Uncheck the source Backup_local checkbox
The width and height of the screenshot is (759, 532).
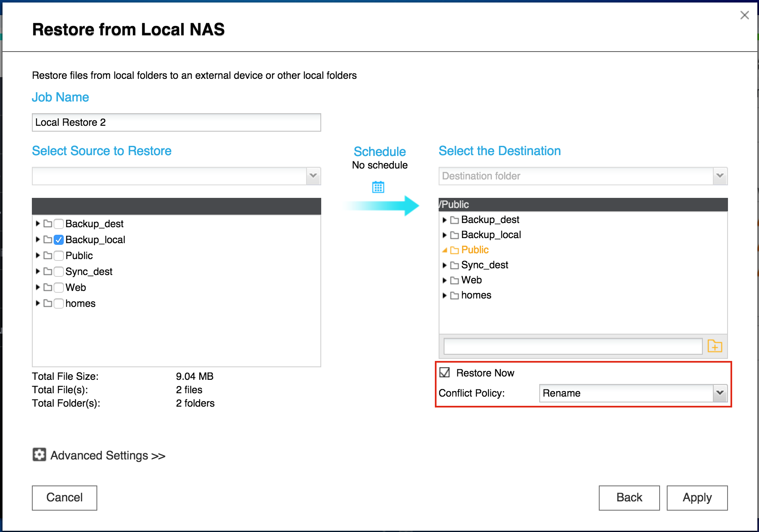59,239
